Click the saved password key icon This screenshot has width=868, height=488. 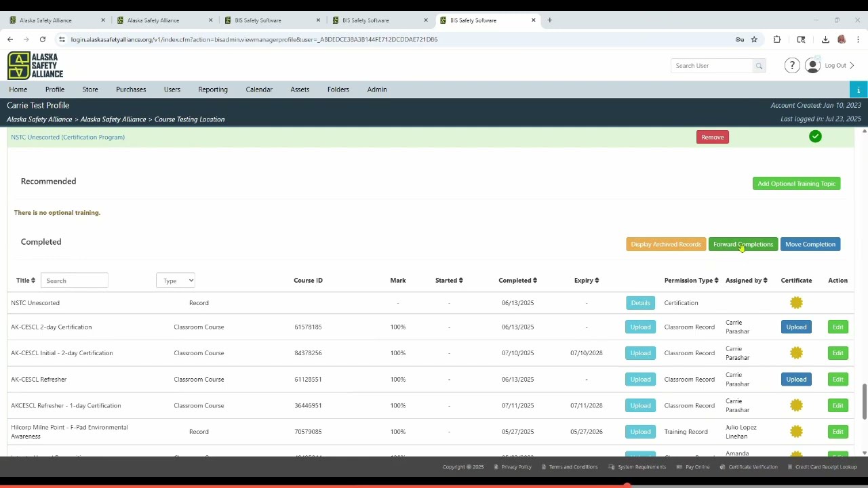pos(740,39)
